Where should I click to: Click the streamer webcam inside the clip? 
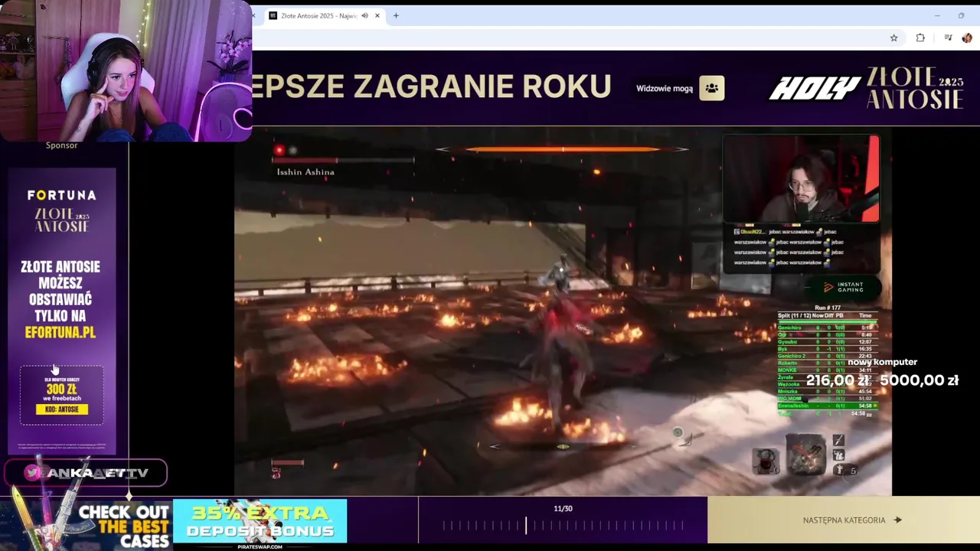pyautogui.click(x=802, y=180)
